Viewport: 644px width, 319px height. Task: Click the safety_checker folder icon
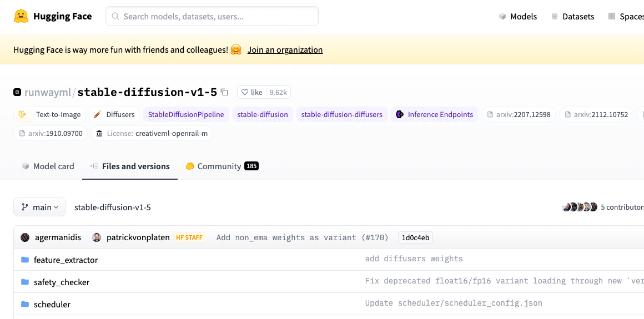coord(25,282)
